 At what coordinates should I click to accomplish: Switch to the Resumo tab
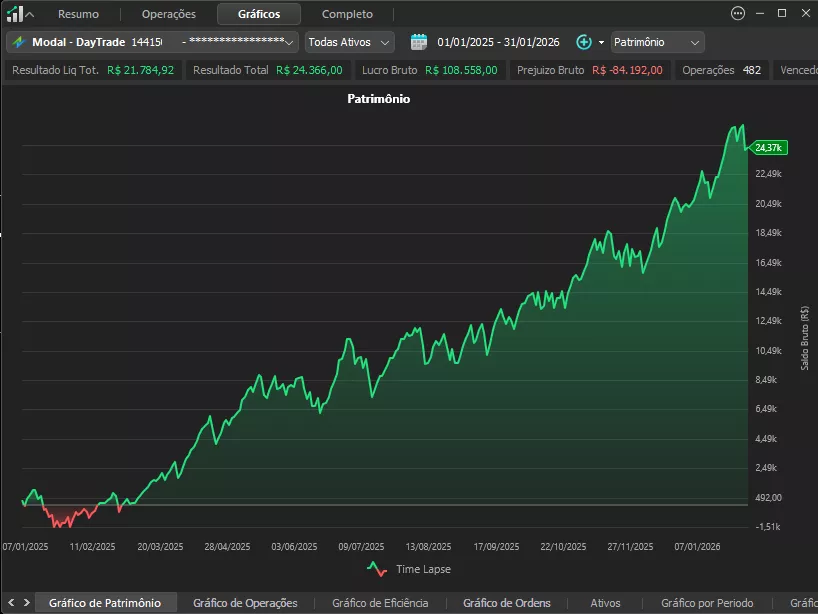(78, 14)
